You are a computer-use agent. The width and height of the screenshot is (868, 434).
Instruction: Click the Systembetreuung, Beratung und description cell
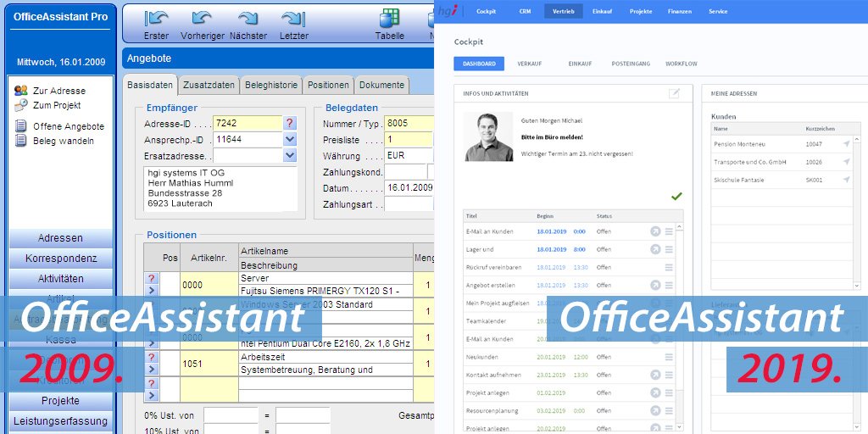click(326, 370)
